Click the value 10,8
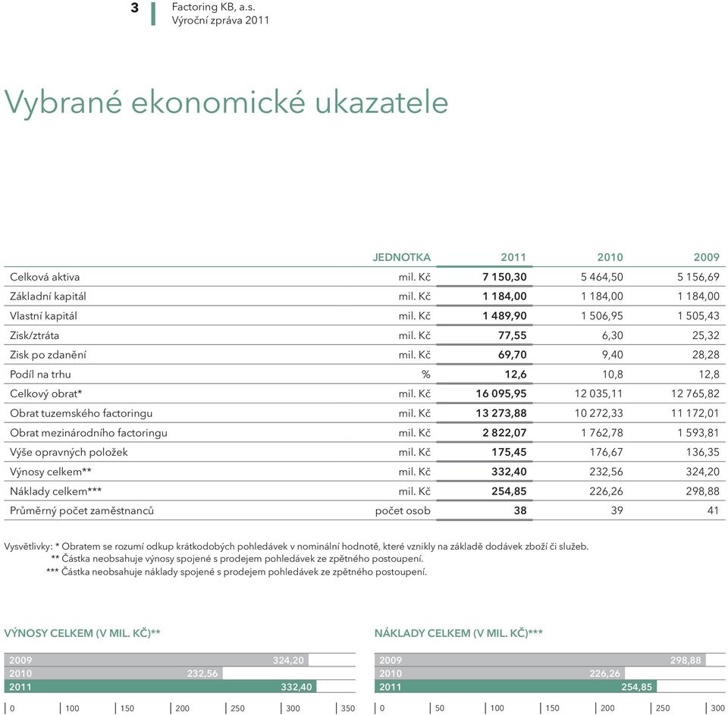Screen dimensions: 728x715 tap(613, 375)
